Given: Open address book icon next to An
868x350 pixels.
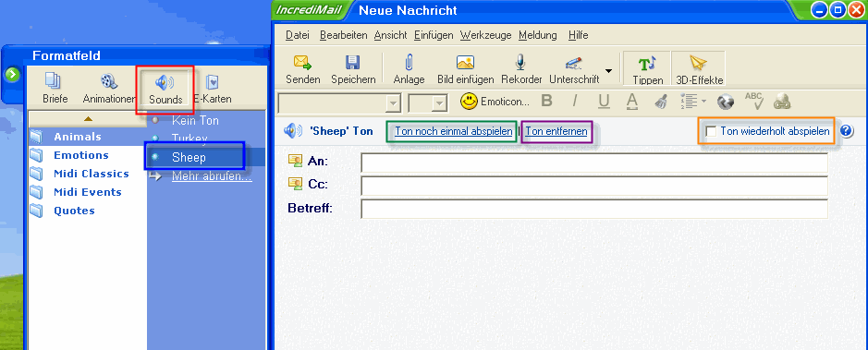Looking at the screenshot, I should pyautogui.click(x=296, y=161).
